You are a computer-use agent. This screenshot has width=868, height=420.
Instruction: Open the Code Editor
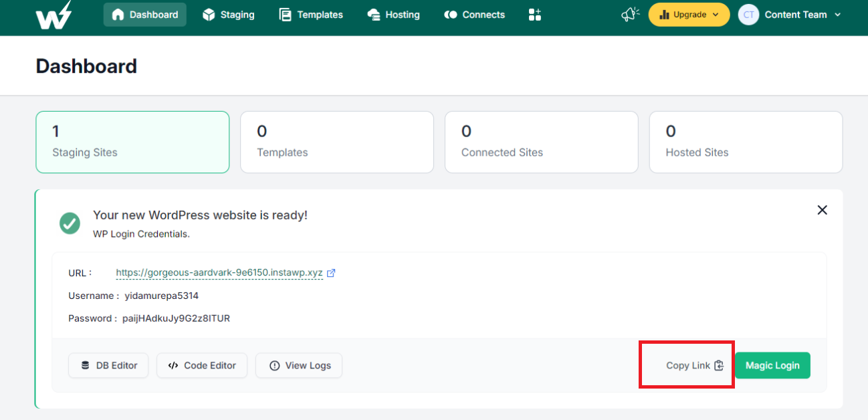(x=202, y=365)
